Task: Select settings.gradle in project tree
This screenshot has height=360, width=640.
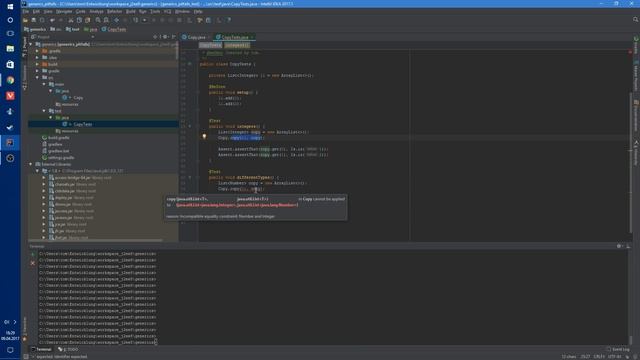Action: click(x=61, y=158)
